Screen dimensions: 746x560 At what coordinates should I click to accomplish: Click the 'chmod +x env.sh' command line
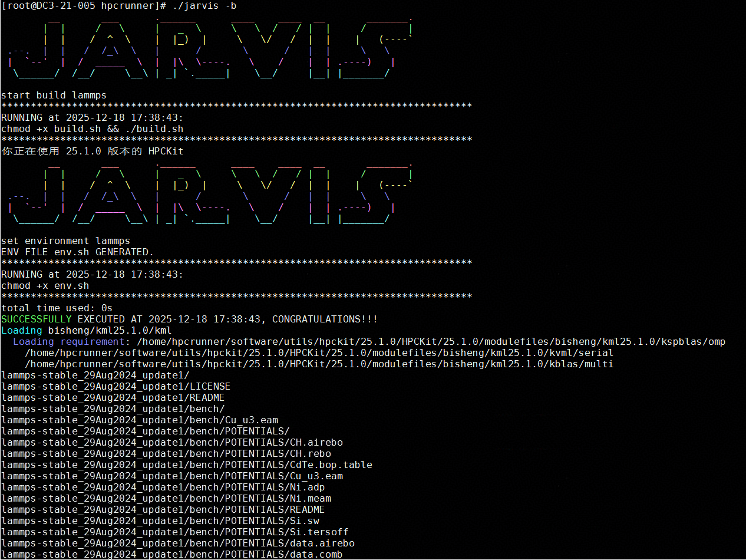click(x=45, y=285)
